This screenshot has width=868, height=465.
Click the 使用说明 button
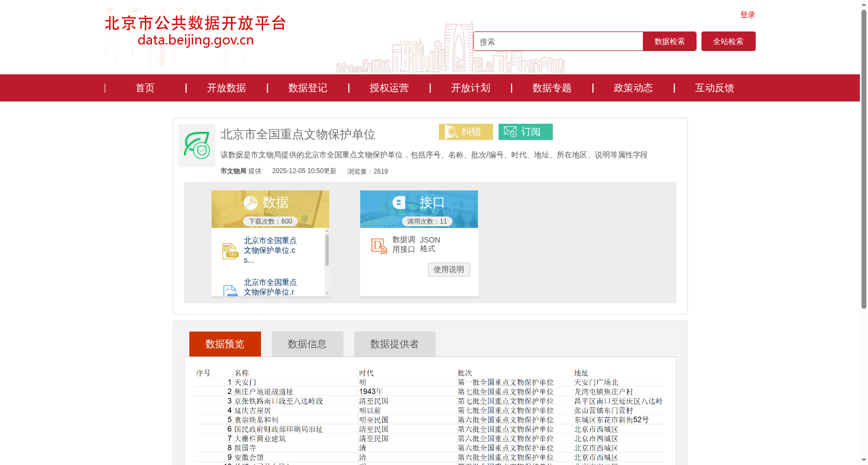coord(449,270)
